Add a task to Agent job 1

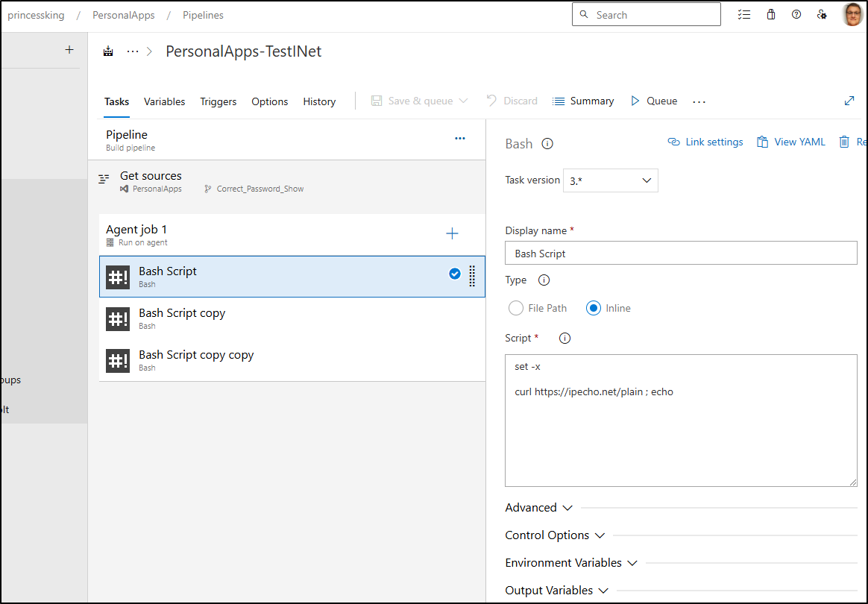point(452,233)
